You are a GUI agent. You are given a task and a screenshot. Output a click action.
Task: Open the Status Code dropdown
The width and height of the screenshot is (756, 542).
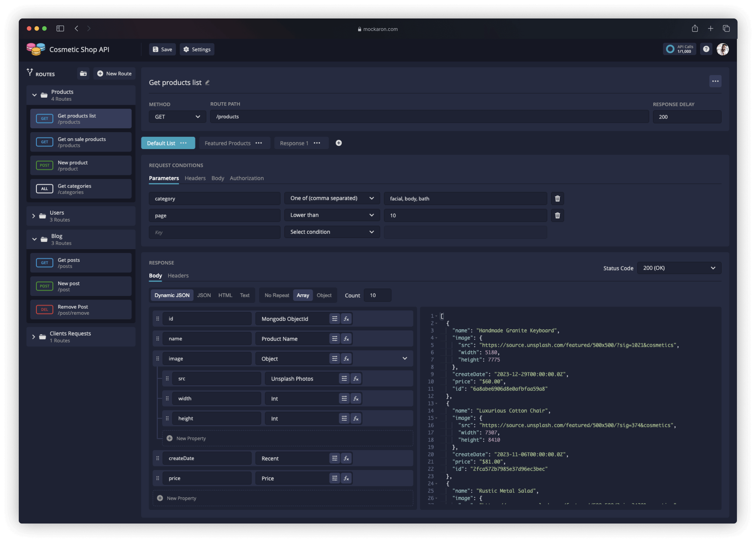coord(679,268)
